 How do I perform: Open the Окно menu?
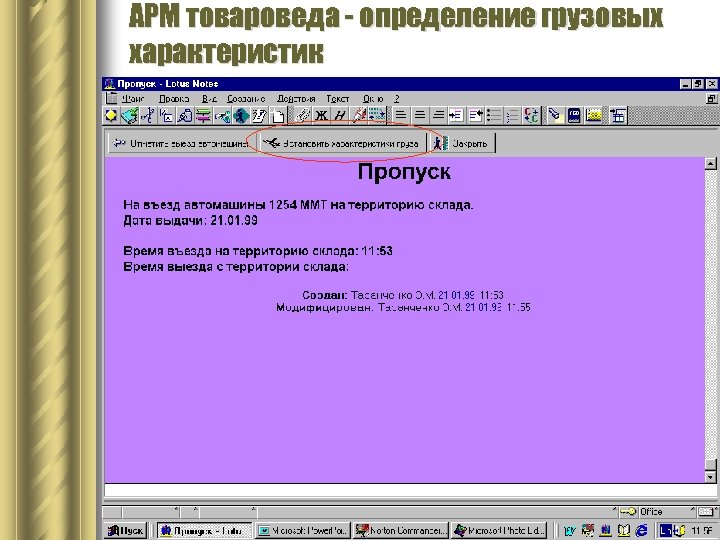[x=373, y=99]
